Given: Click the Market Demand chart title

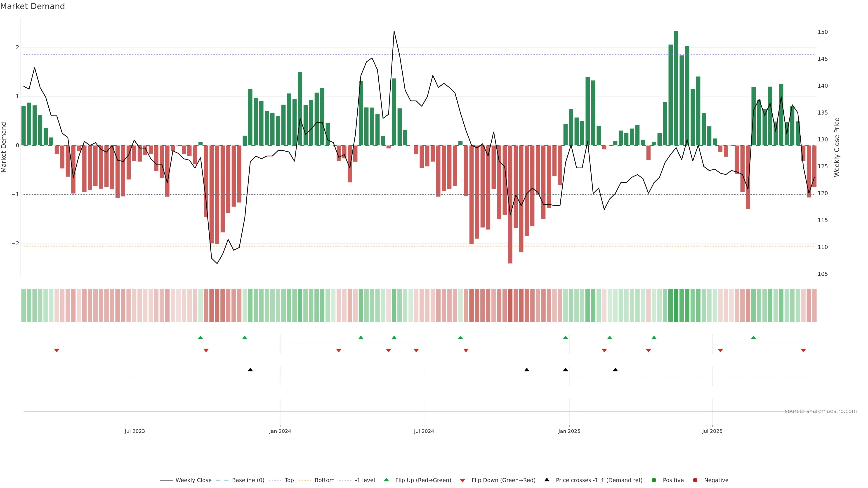Looking at the screenshot, I should [x=32, y=6].
